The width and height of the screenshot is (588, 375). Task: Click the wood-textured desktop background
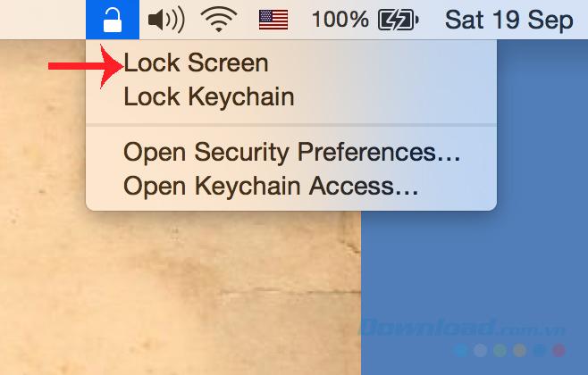point(180,292)
